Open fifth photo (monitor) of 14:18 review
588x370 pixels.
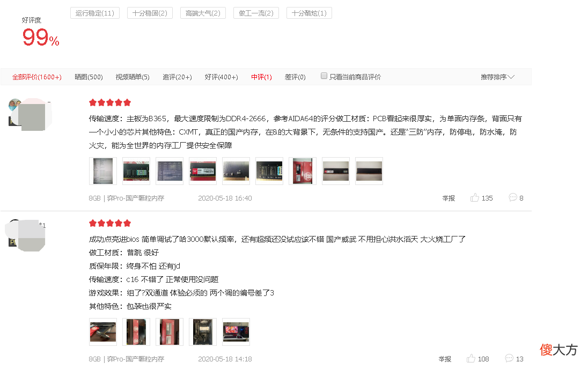click(x=236, y=332)
